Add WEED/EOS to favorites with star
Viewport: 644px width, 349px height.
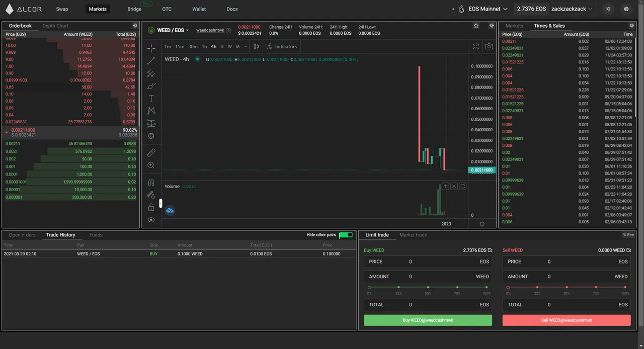click(x=476, y=26)
